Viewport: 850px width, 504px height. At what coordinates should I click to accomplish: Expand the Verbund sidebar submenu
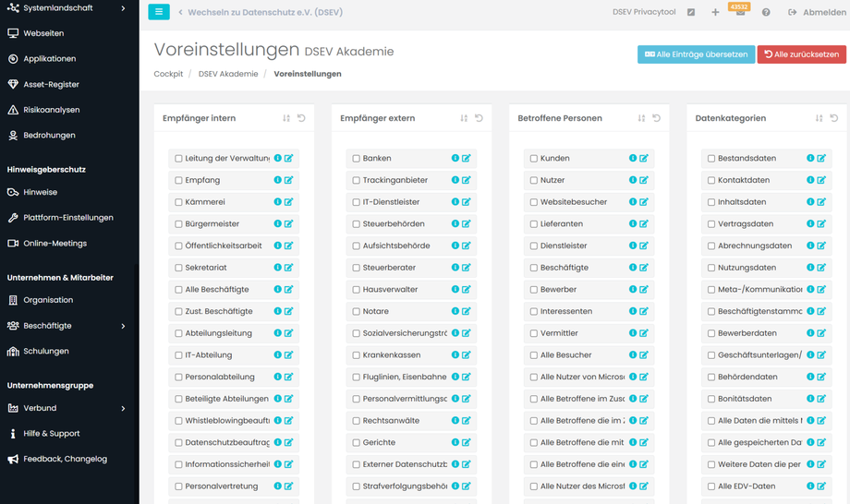tap(123, 408)
